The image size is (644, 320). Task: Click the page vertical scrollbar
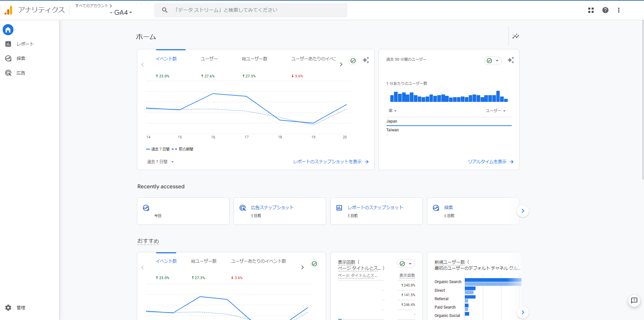click(x=642, y=101)
